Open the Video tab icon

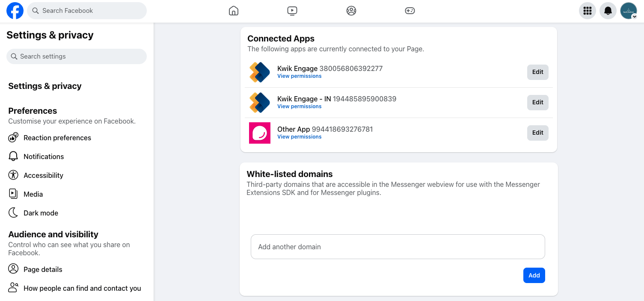(x=292, y=11)
